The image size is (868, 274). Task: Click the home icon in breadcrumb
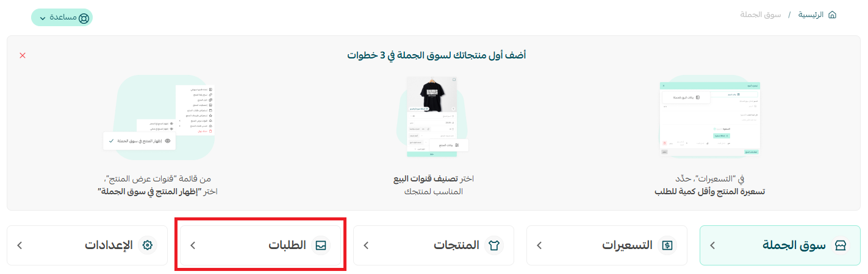(x=832, y=14)
